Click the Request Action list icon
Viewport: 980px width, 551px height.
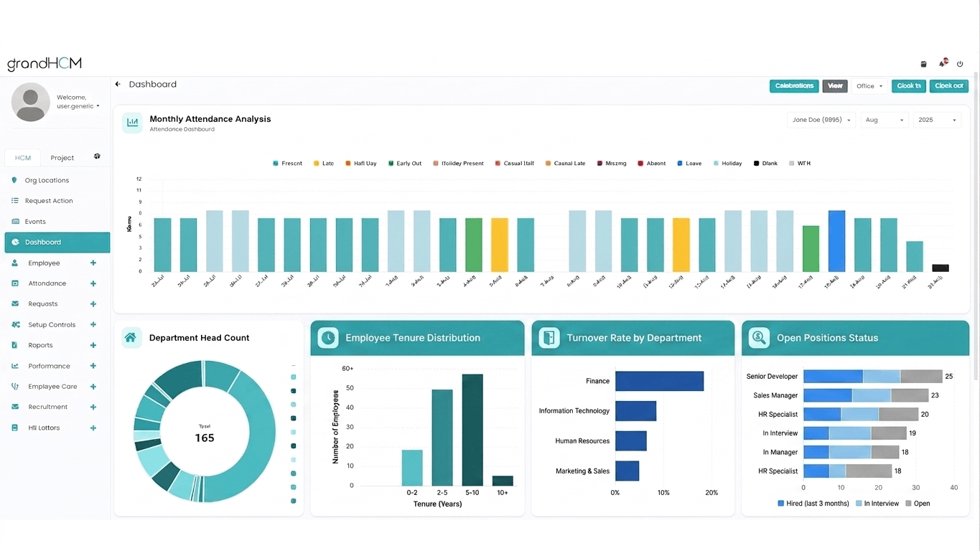pos(15,201)
